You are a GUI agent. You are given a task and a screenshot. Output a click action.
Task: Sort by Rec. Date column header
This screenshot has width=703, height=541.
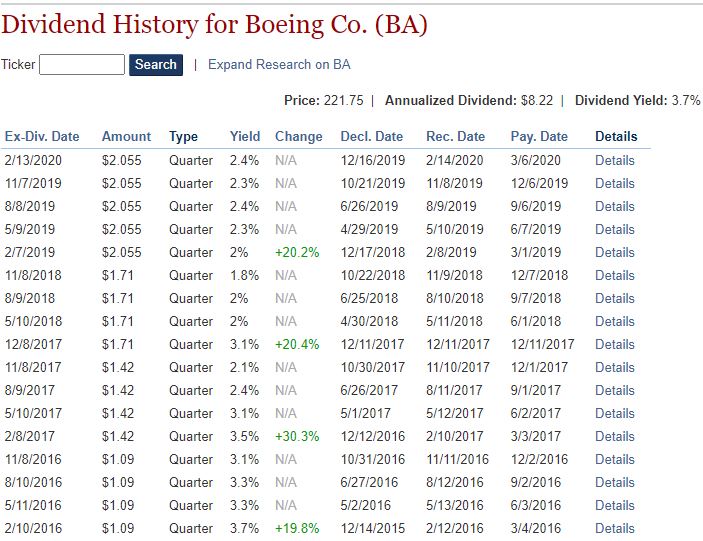(x=456, y=136)
